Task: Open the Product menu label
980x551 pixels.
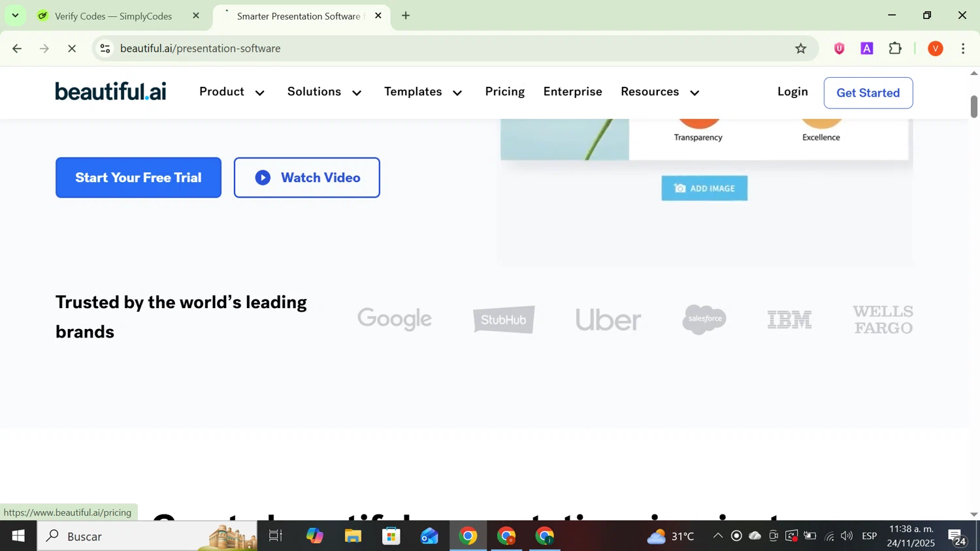Action: coord(221,91)
